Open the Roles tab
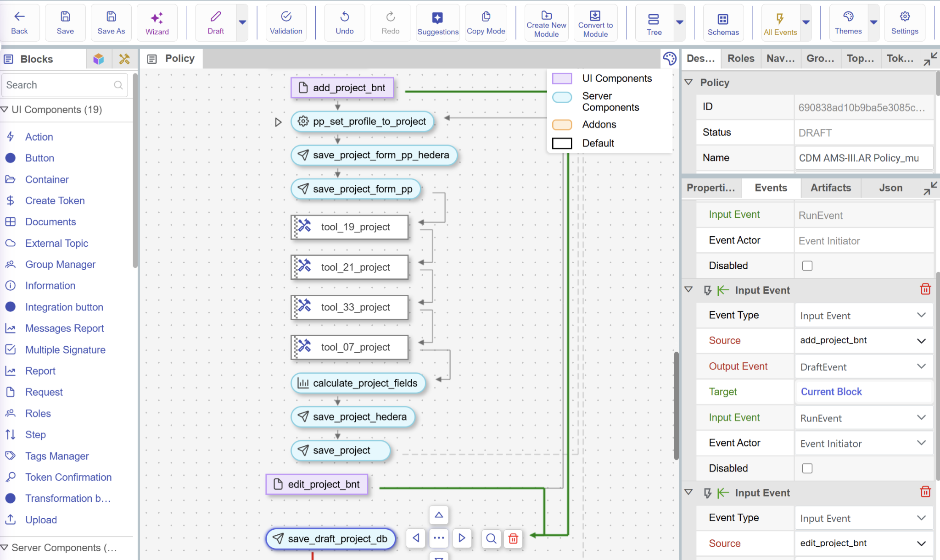 click(740, 59)
